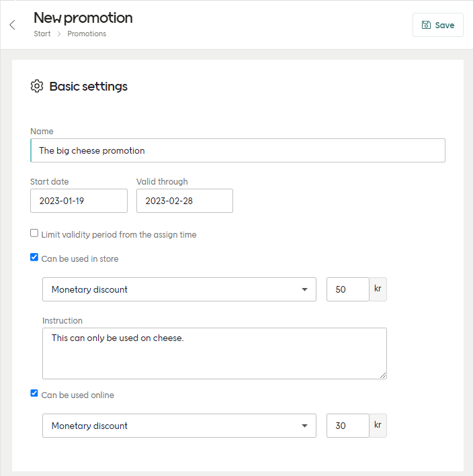
Task: Go to the Promotions breadcrumb
Action: (x=87, y=34)
